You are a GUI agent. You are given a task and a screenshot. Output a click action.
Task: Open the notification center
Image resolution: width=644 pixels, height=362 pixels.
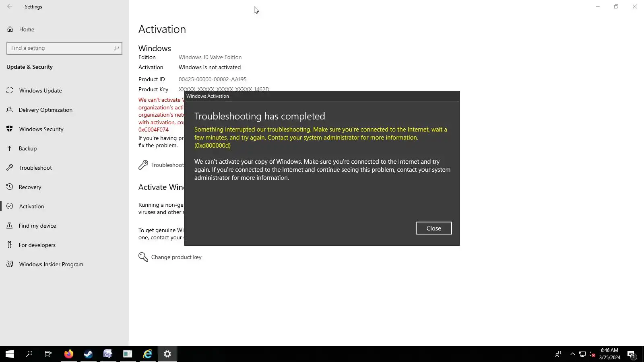(x=632, y=354)
